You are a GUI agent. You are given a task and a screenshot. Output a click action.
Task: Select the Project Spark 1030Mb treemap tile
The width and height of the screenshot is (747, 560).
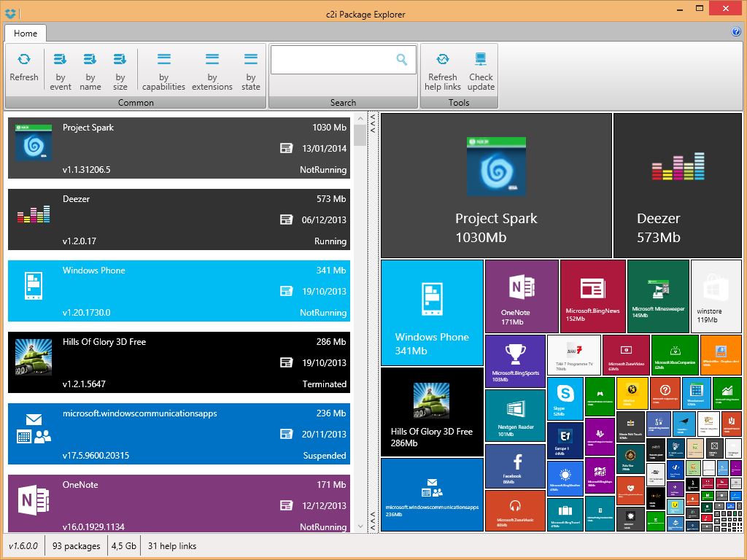[x=496, y=185]
